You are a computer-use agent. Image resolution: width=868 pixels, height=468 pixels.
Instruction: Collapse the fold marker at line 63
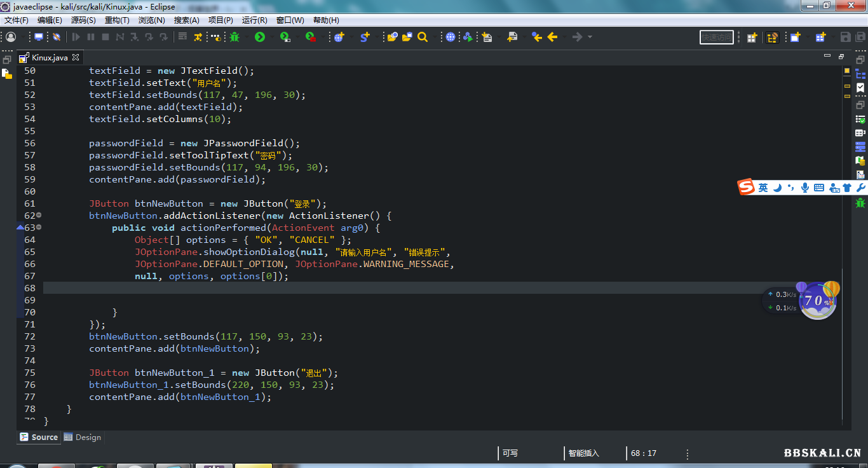click(39, 228)
